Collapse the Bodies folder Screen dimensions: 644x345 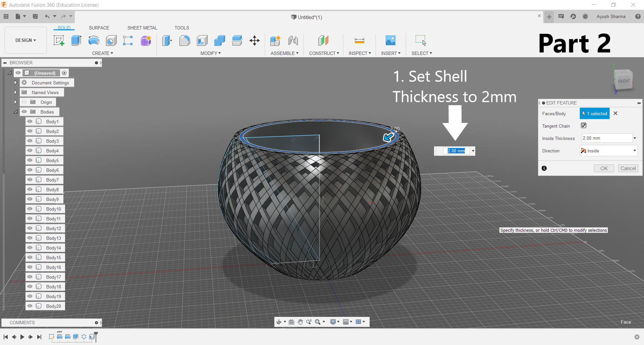click(x=15, y=112)
